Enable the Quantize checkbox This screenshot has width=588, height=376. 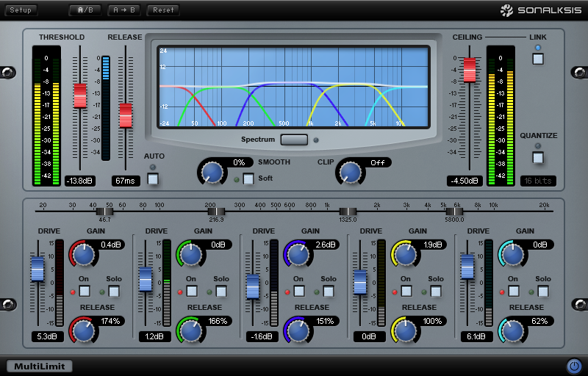point(538,157)
